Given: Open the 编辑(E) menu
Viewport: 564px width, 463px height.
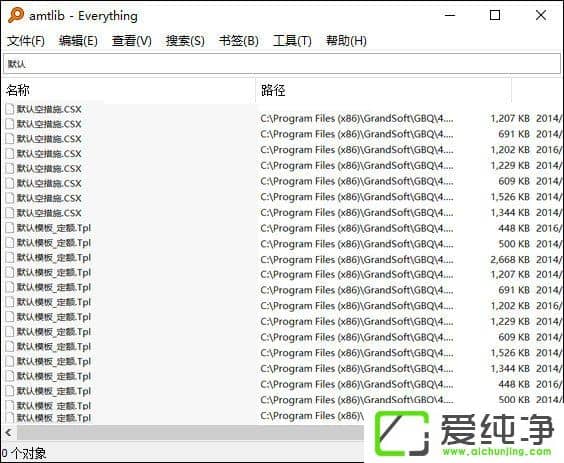Looking at the screenshot, I should click(78, 41).
